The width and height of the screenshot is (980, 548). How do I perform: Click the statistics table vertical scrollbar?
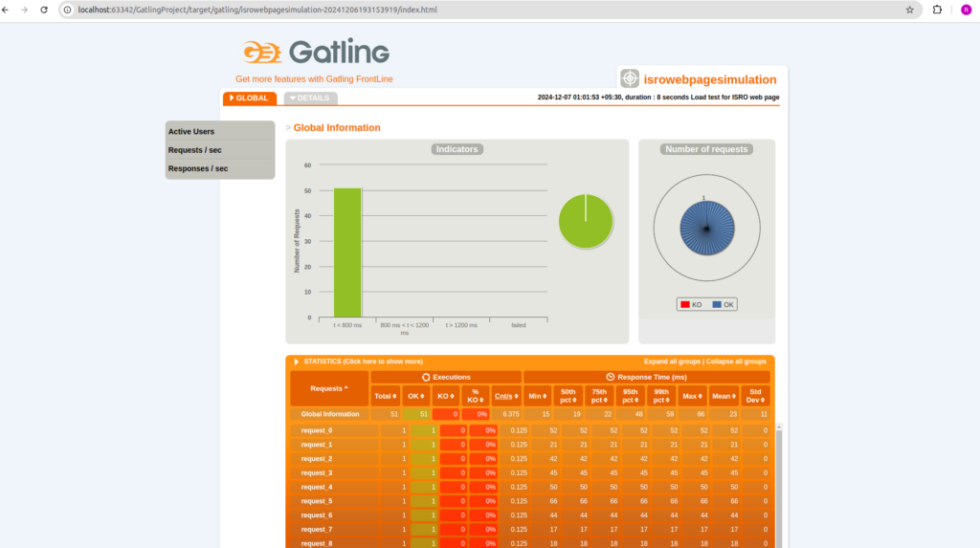[779, 488]
